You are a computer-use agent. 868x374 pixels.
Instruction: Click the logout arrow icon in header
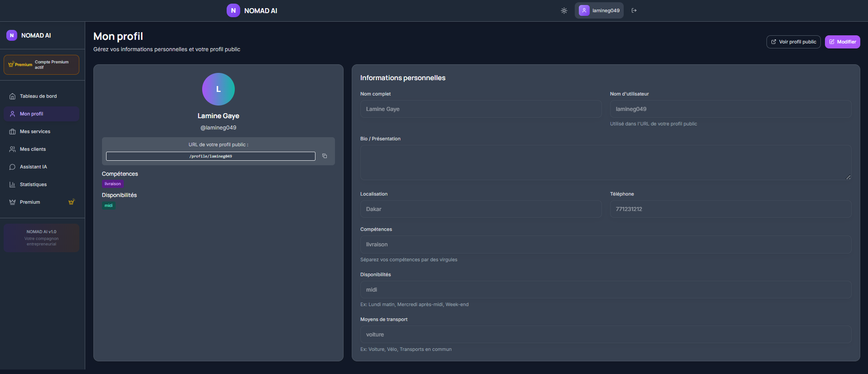pyautogui.click(x=634, y=10)
